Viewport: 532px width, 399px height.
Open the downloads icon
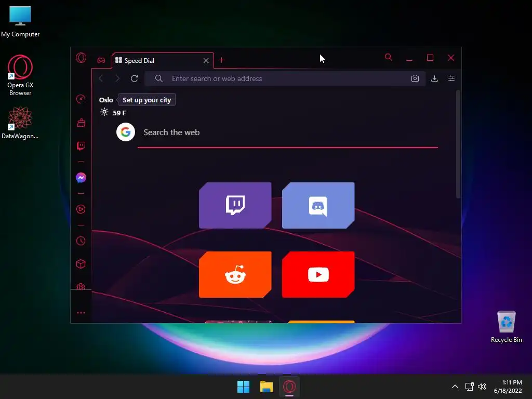point(434,78)
